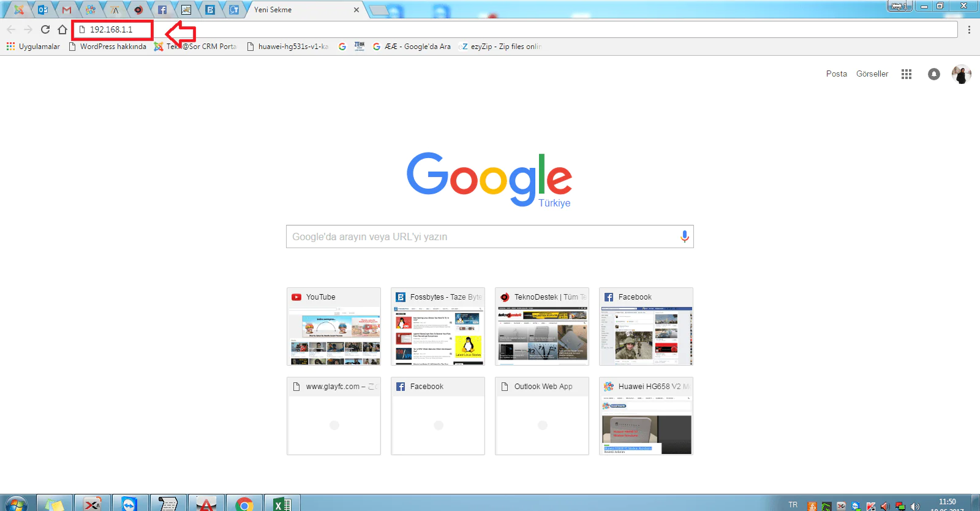
Task: Reload the current page
Action: pos(45,29)
